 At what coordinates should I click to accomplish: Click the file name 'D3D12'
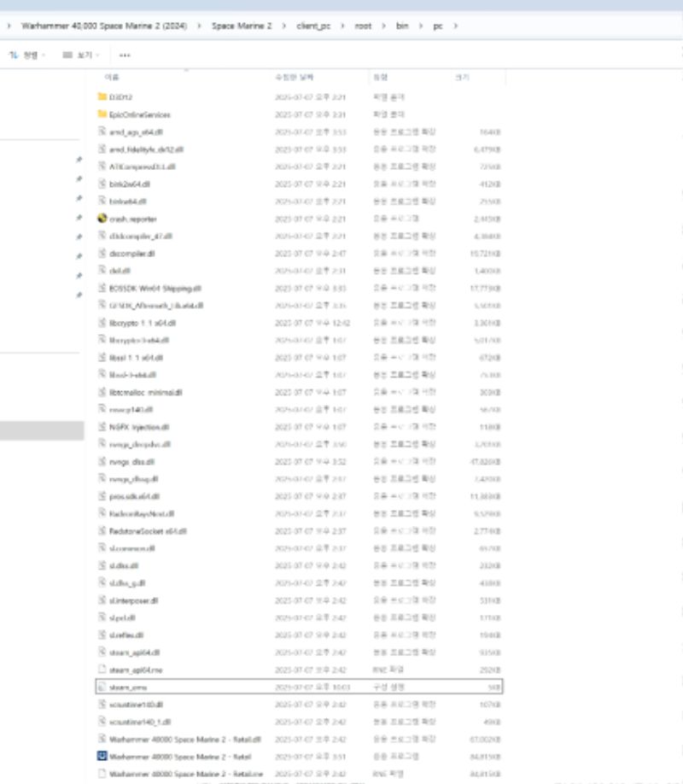pyautogui.click(x=120, y=97)
